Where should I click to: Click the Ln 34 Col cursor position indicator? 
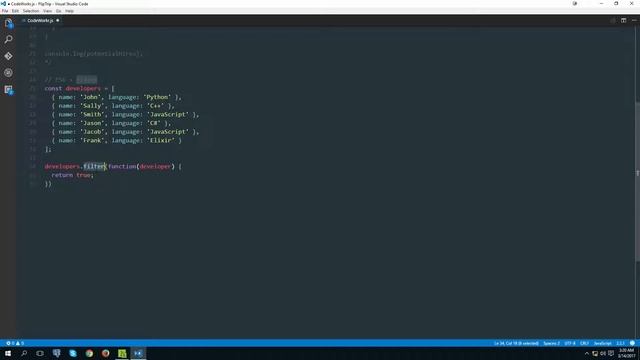click(x=516, y=343)
